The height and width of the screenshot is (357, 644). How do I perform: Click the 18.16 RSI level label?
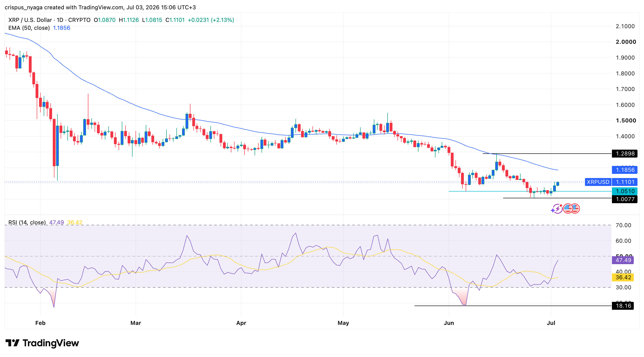[x=623, y=306]
